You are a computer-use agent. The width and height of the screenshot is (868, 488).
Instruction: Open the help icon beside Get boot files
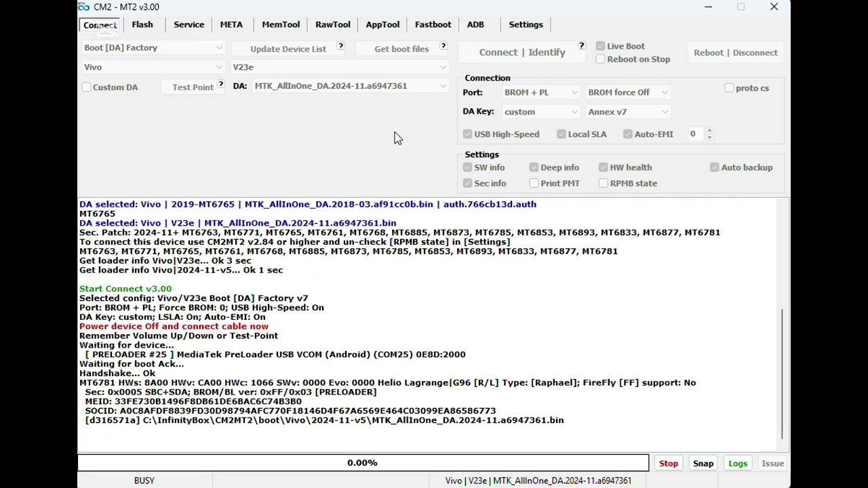(443, 46)
